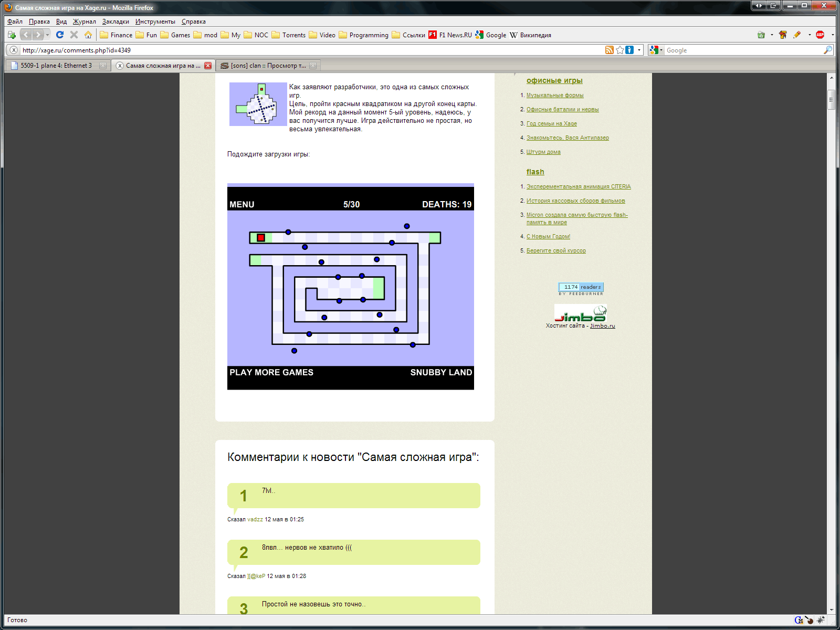Open the Fun bookmarks folder

(x=146, y=35)
